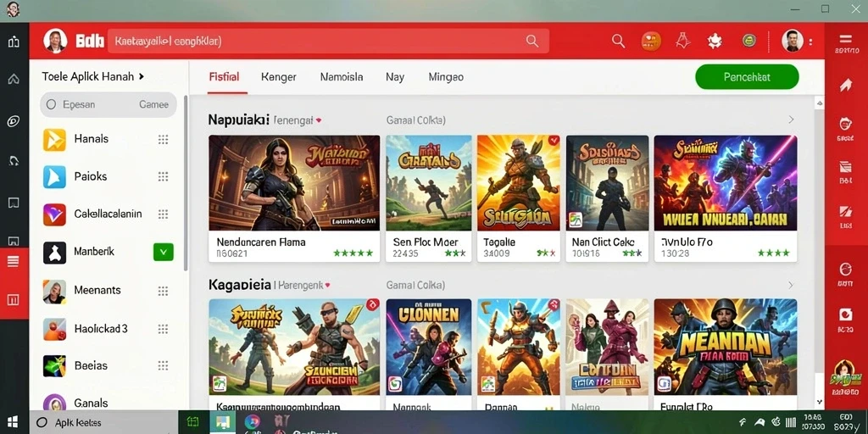
Task: Open the Paioks blue app icon
Action: (54, 176)
